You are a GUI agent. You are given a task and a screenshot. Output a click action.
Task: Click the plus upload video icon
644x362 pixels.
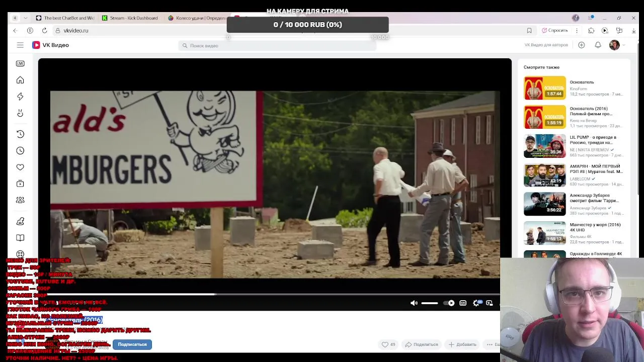pyautogui.click(x=581, y=45)
